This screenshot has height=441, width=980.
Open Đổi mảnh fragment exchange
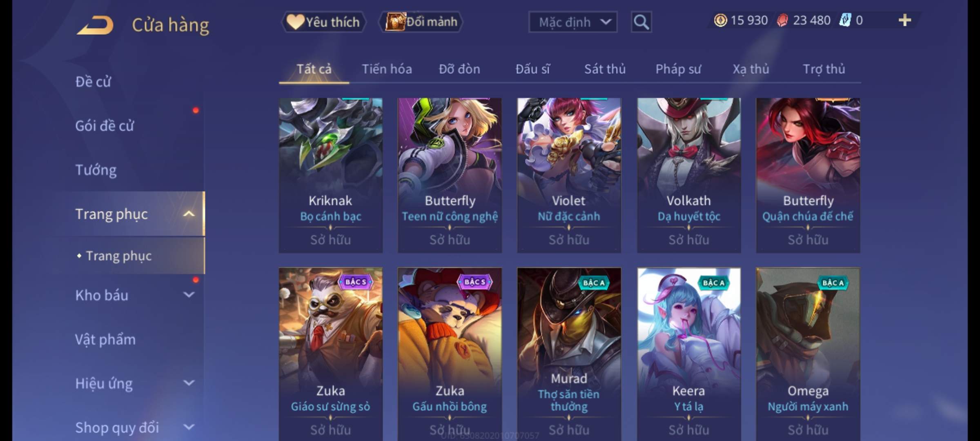tap(421, 22)
